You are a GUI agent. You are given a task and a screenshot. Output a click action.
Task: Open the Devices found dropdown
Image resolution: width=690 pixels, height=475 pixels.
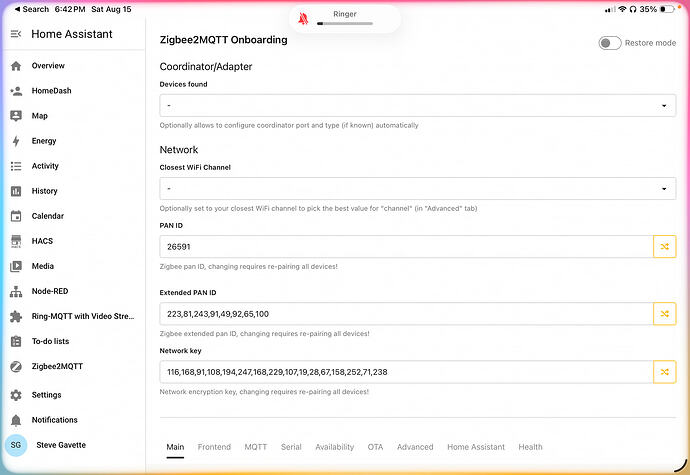[x=418, y=106]
